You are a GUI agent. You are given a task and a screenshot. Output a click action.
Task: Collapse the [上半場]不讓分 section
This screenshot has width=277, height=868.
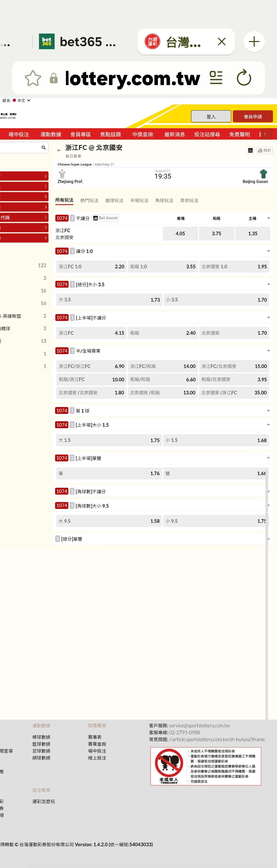click(269, 318)
